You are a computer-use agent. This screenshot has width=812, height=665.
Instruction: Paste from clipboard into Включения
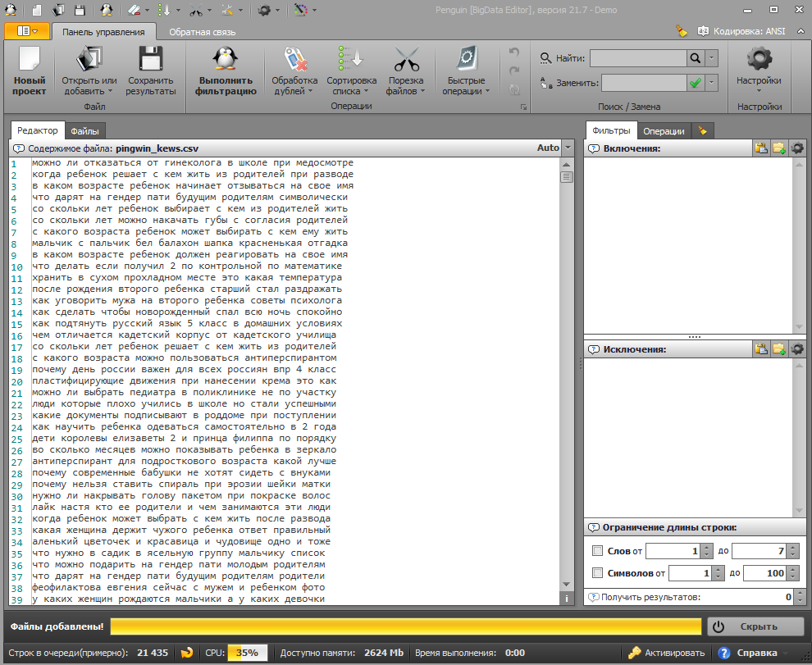tap(760, 148)
